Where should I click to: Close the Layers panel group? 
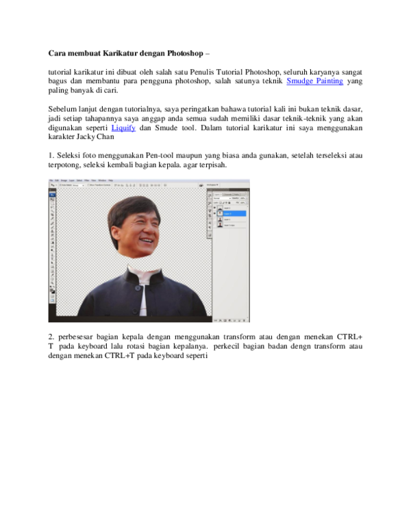click(248, 190)
